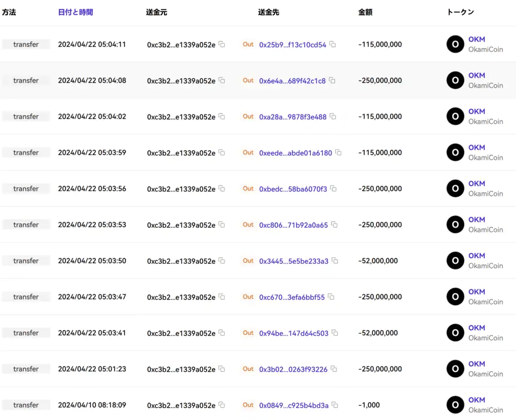Open address 0xc806...71b92a0a65
Viewport: 516px width, 420px height.
coord(293,225)
